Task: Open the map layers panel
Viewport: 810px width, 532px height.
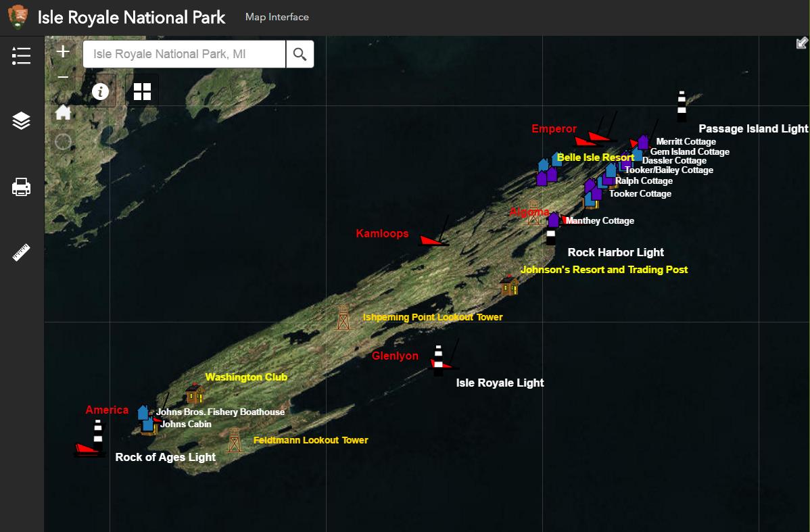Action: (x=21, y=121)
